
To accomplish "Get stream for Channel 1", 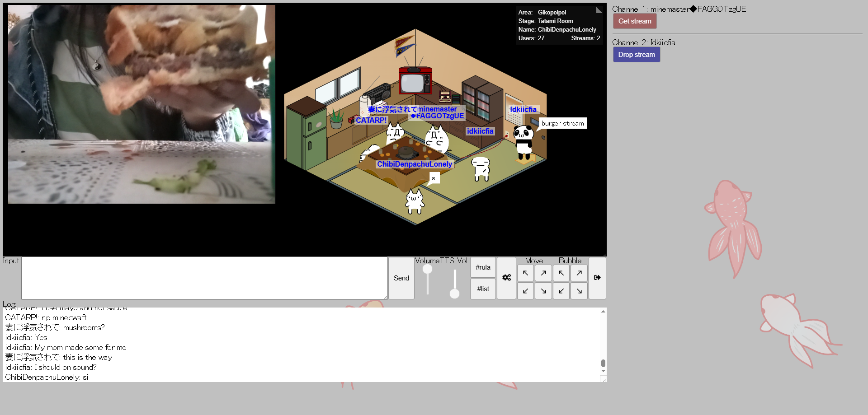I will 634,21.
